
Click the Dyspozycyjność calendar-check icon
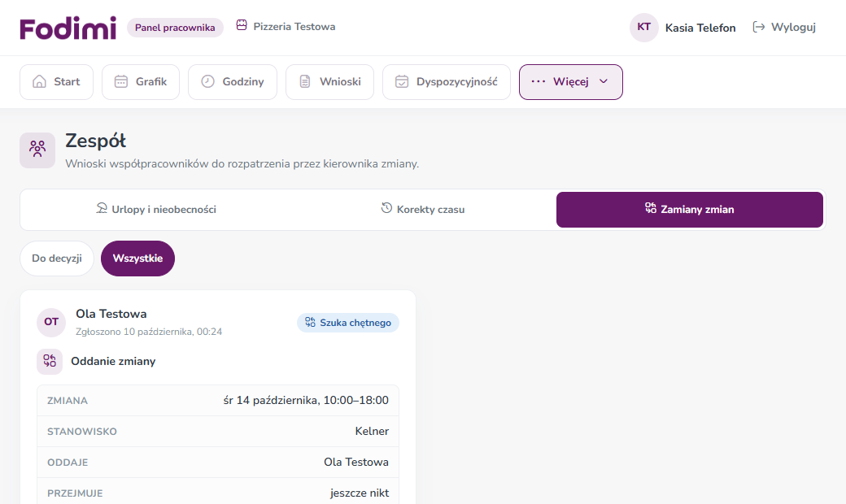(x=402, y=81)
